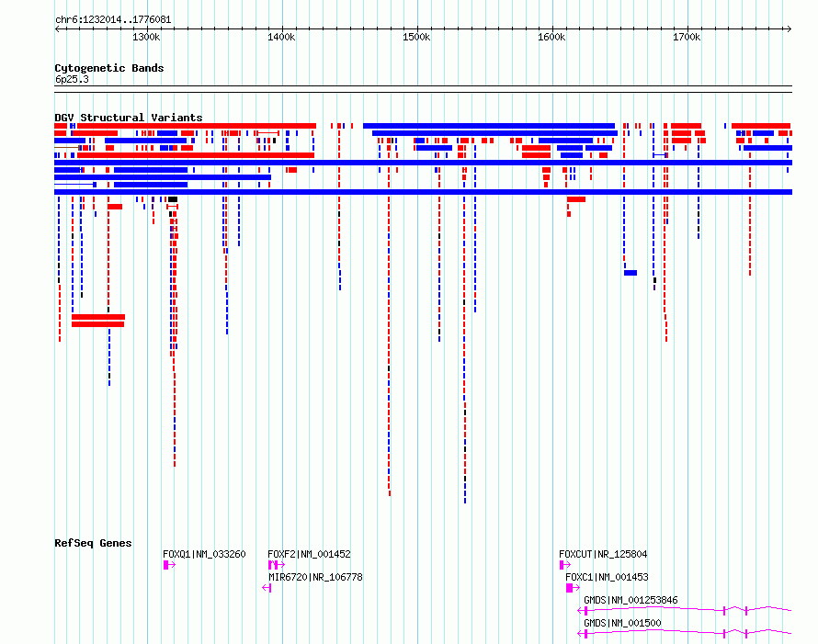Viewport: 818px width, 644px height.
Task: Click the MIR6720|NR_106778 gene label
Action: pos(315,577)
